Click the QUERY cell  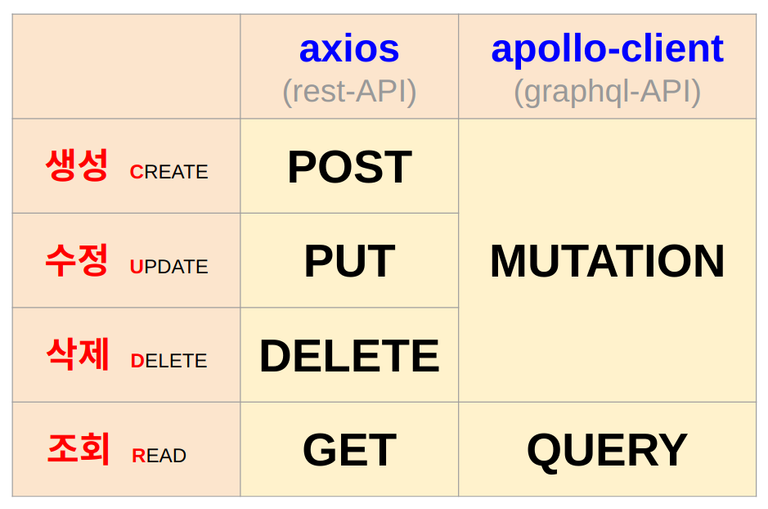607,450
